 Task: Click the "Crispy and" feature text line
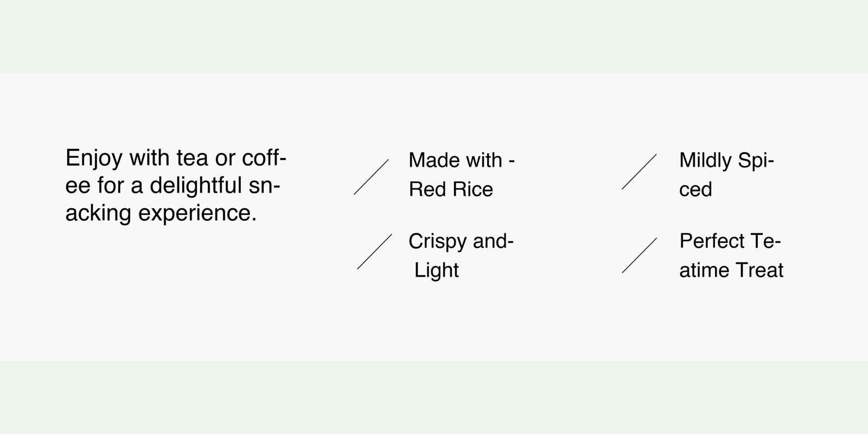point(461,241)
